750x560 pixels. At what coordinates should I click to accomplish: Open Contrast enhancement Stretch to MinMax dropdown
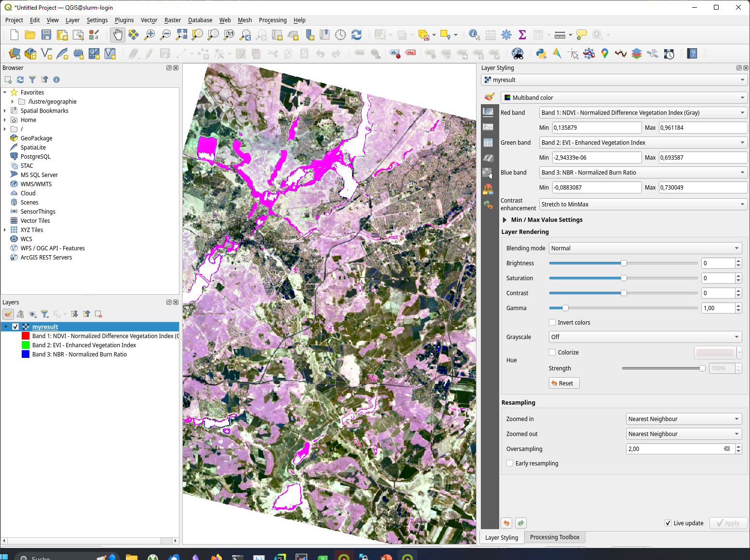tap(643, 204)
